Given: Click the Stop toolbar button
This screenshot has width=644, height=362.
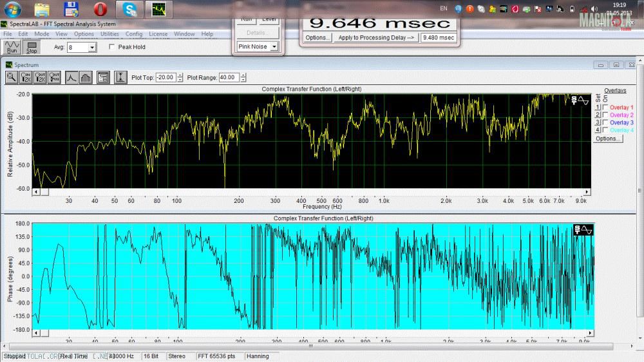Looking at the screenshot, I should point(32,47).
